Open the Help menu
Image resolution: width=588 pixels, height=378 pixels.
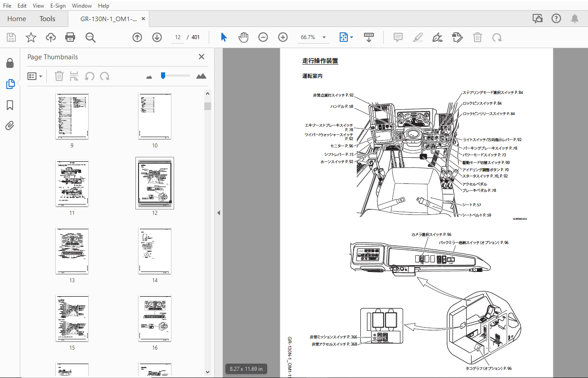103,6
